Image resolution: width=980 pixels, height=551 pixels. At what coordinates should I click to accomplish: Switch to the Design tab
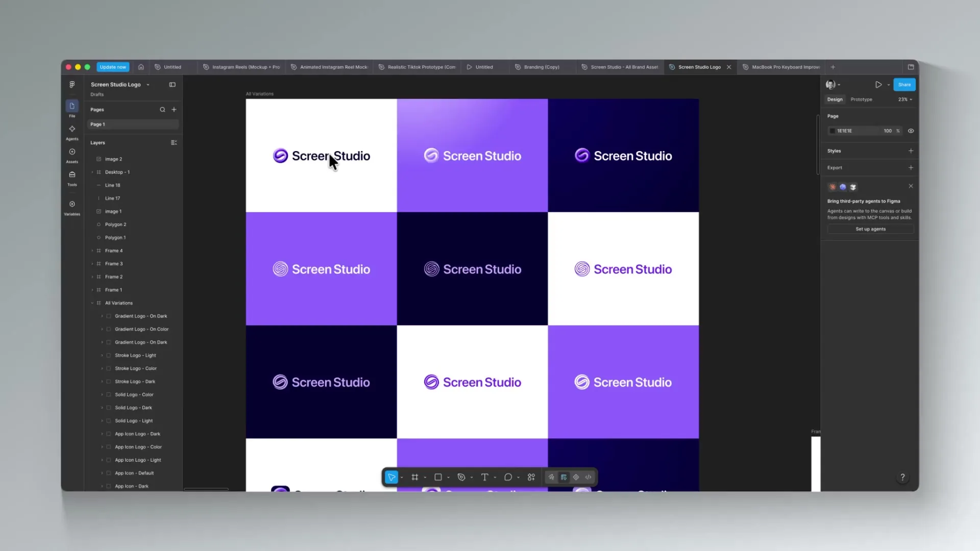[835, 99]
